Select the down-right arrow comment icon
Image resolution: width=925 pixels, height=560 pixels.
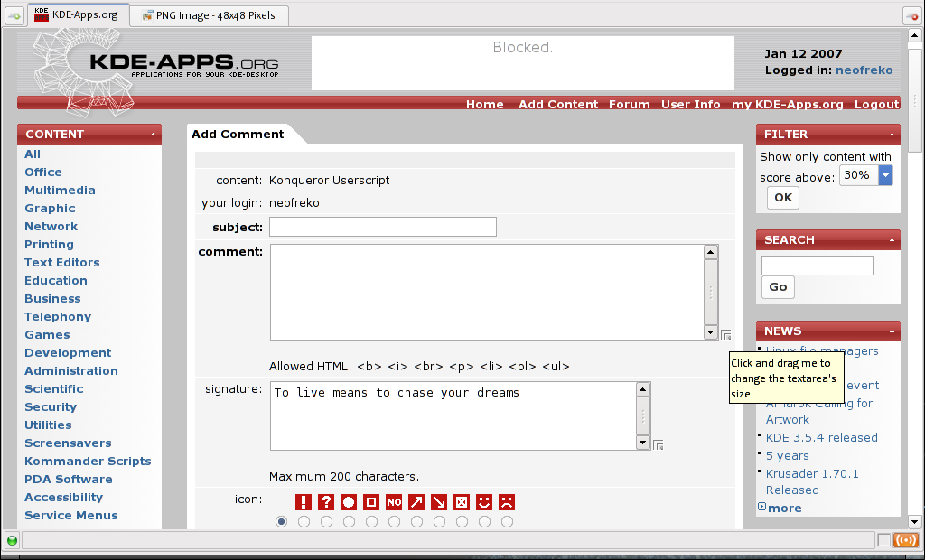[439, 502]
